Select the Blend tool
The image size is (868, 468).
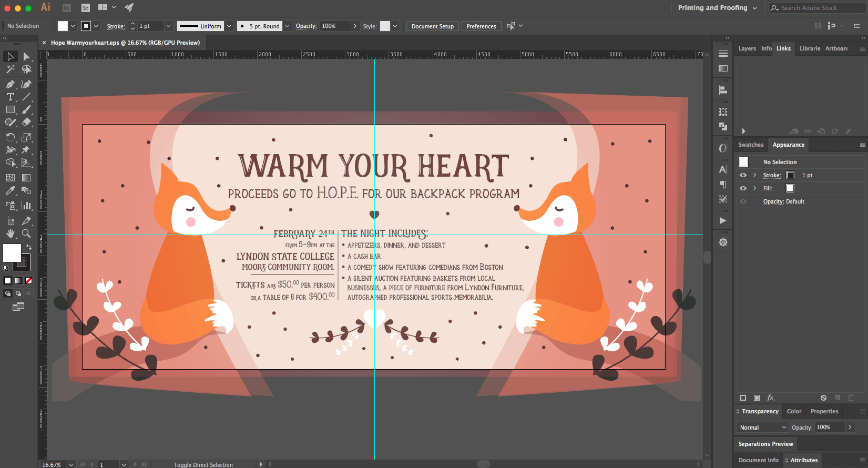point(26,190)
